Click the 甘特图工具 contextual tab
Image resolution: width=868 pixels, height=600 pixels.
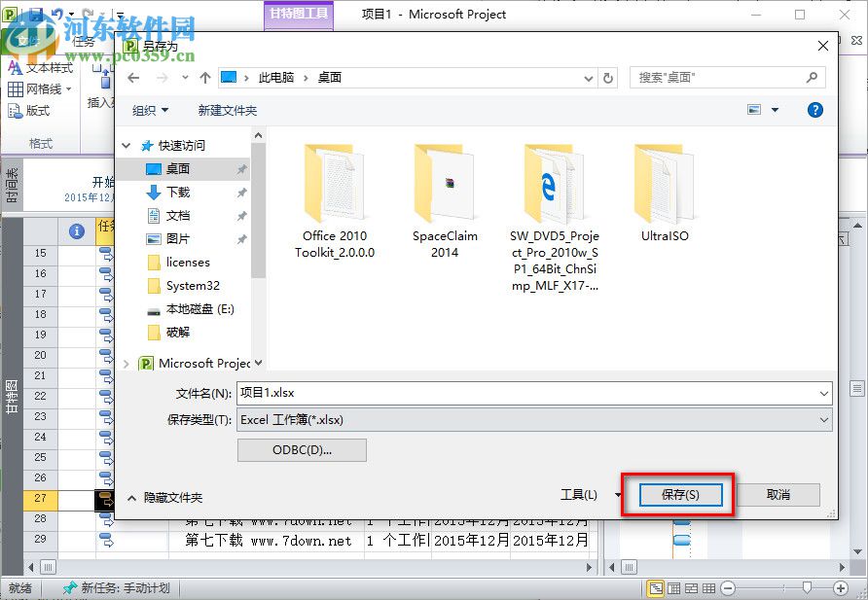click(298, 15)
